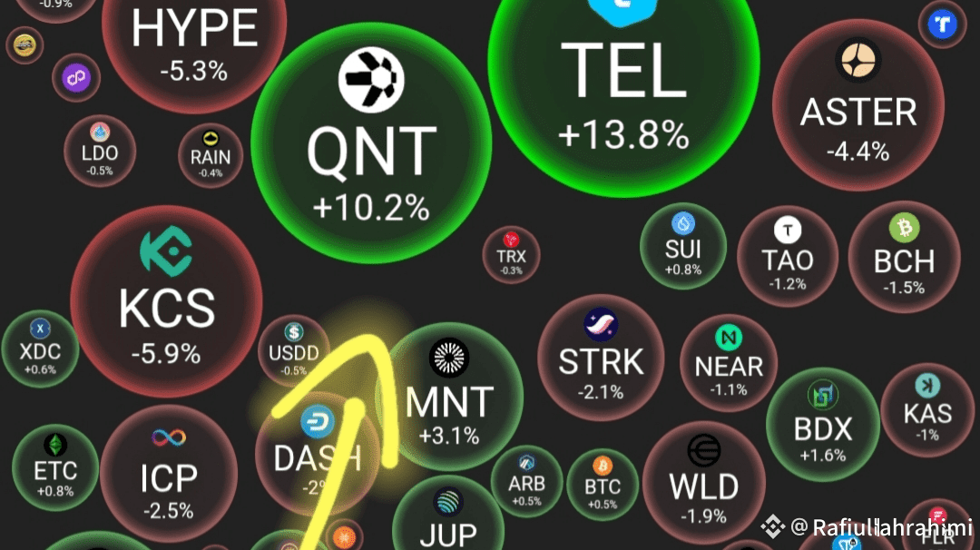The width and height of the screenshot is (980, 550).
Task: Click the orange BTC +0.5% bubble
Action: click(x=603, y=485)
